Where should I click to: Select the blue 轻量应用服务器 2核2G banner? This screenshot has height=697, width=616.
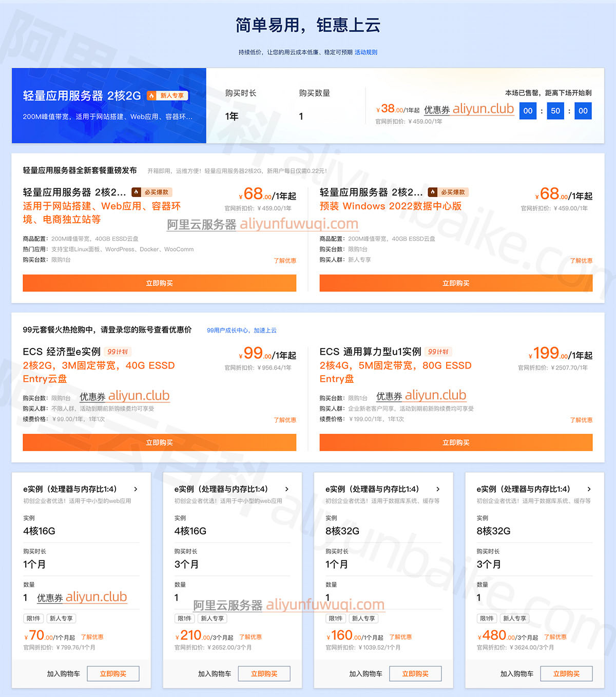pos(109,106)
